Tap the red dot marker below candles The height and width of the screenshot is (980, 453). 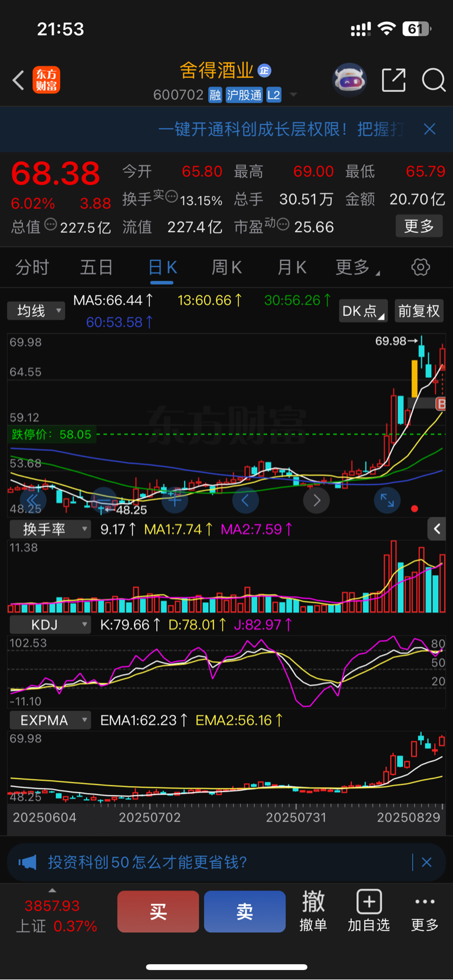point(415,509)
